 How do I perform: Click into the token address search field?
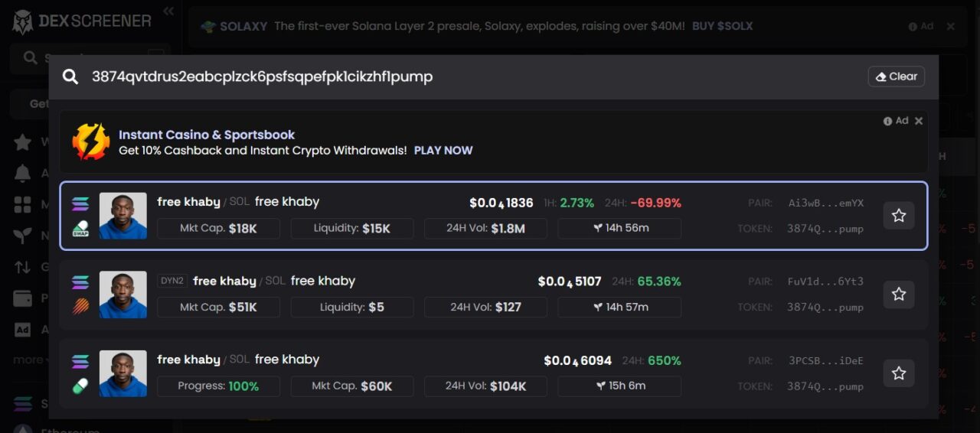tap(475, 77)
